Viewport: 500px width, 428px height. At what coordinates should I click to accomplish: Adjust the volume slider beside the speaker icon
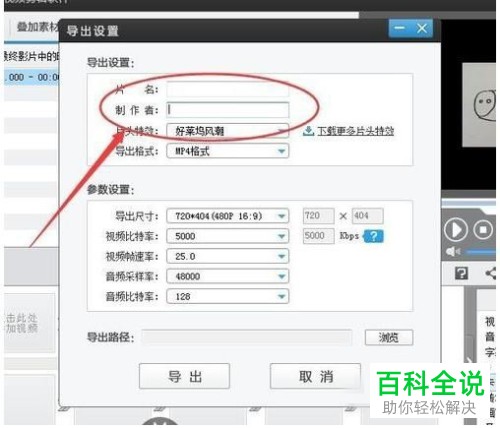481,252
